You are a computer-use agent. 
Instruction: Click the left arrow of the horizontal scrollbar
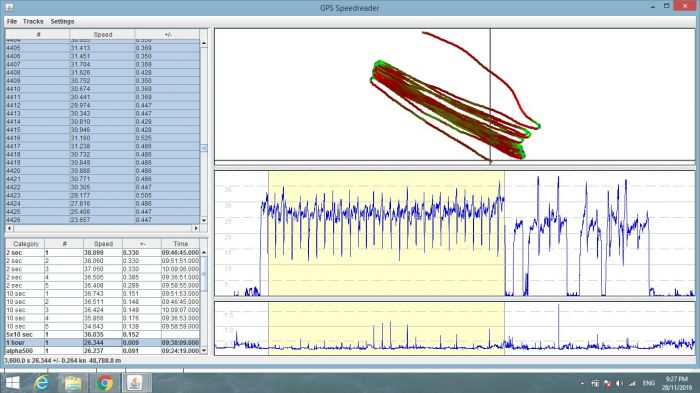coord(9,228)
